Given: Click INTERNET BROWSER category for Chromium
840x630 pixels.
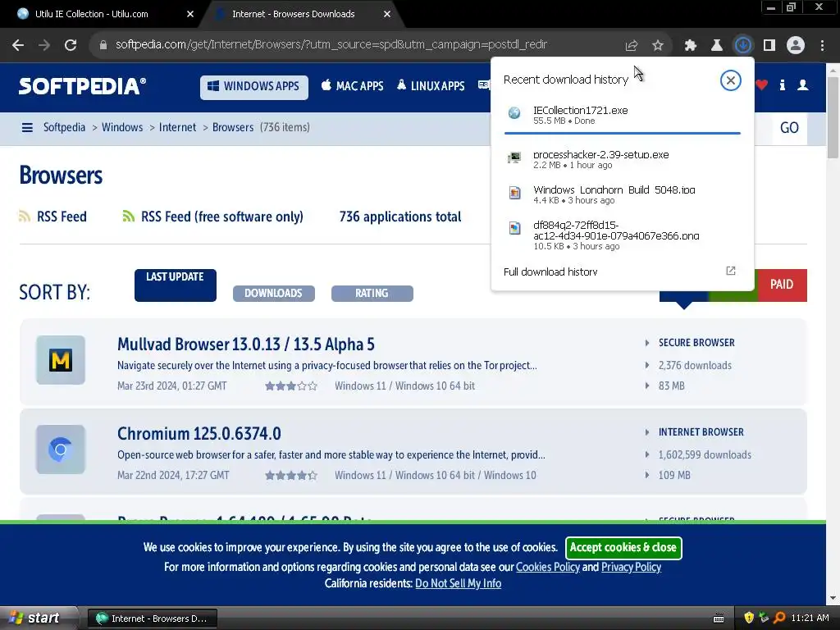Looking at the screenshot, I should pyautogui.click(x=701, y=431).
